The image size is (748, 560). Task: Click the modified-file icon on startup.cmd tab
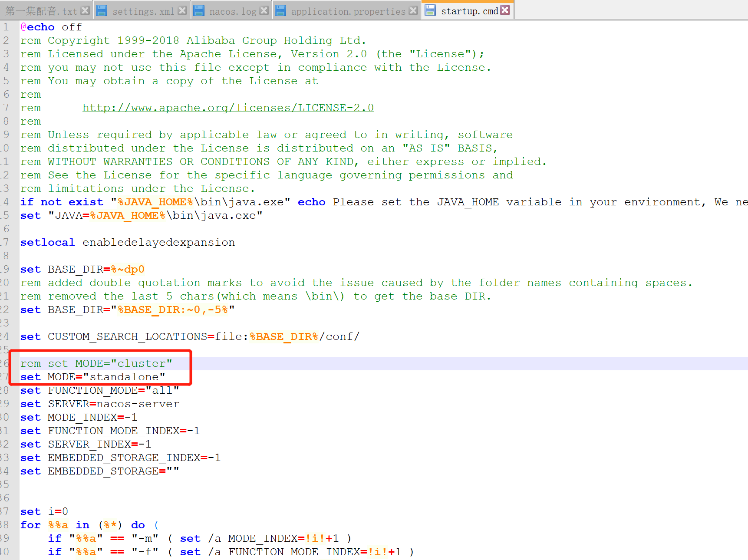pos(430,10)
